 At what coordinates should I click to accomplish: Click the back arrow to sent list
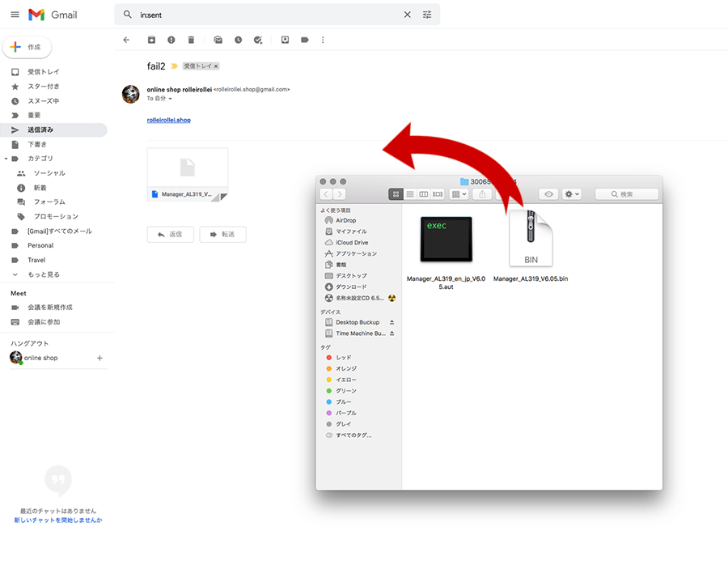[126, 40]
